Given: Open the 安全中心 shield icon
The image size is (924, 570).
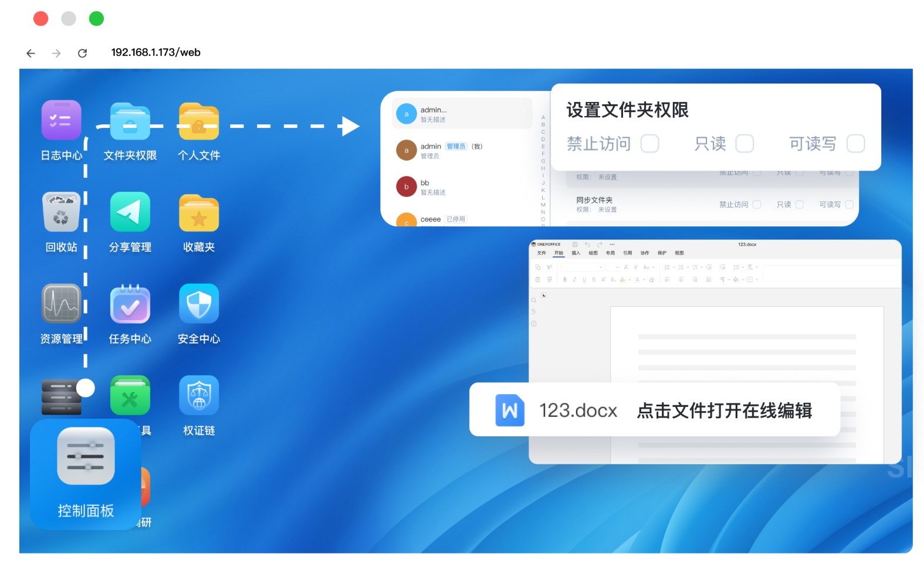Looking at the screenshot, I should point(199,304).
